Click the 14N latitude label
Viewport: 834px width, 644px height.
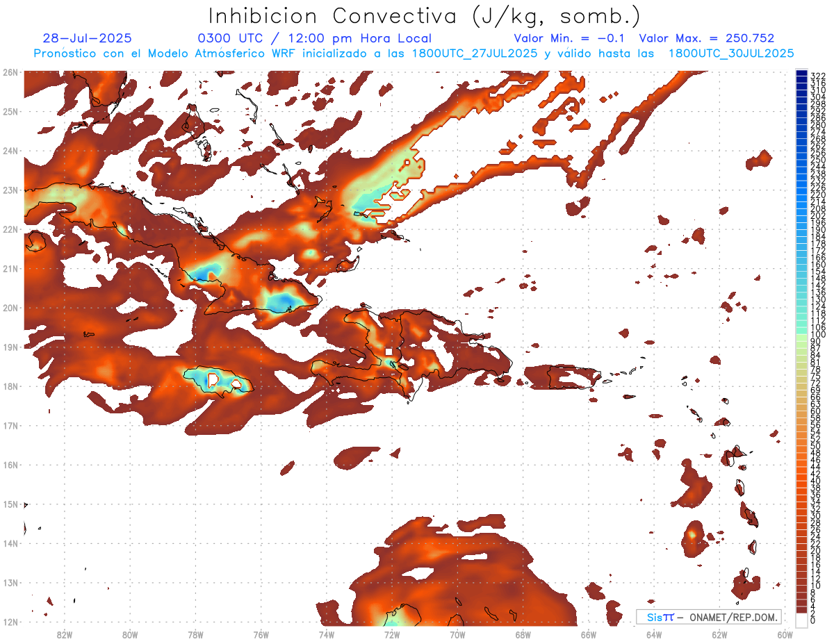pos(10,543)
